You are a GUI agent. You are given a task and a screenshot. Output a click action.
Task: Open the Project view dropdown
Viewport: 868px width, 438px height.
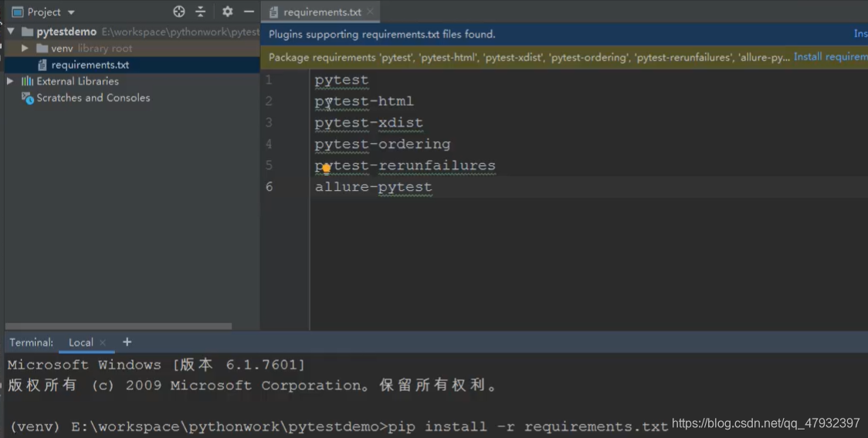pos(71,12)
